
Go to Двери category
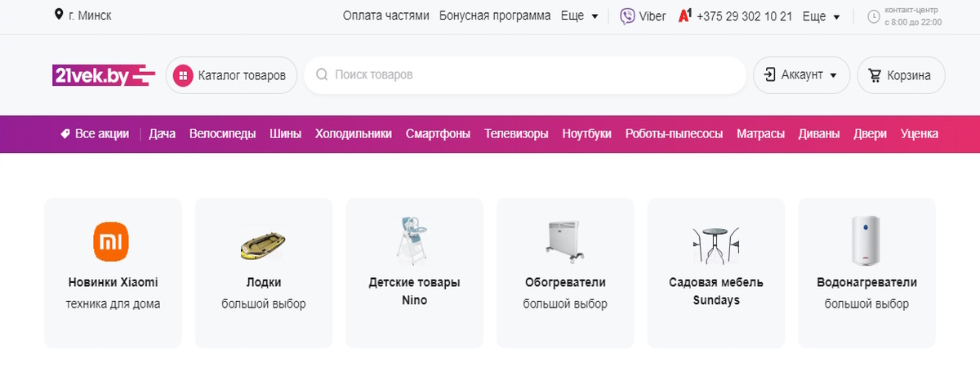tap(871, 134)
